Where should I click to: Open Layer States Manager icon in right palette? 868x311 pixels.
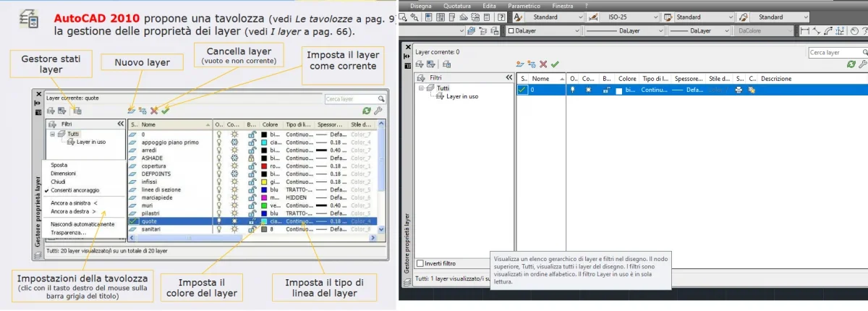[x=447, y=64]
